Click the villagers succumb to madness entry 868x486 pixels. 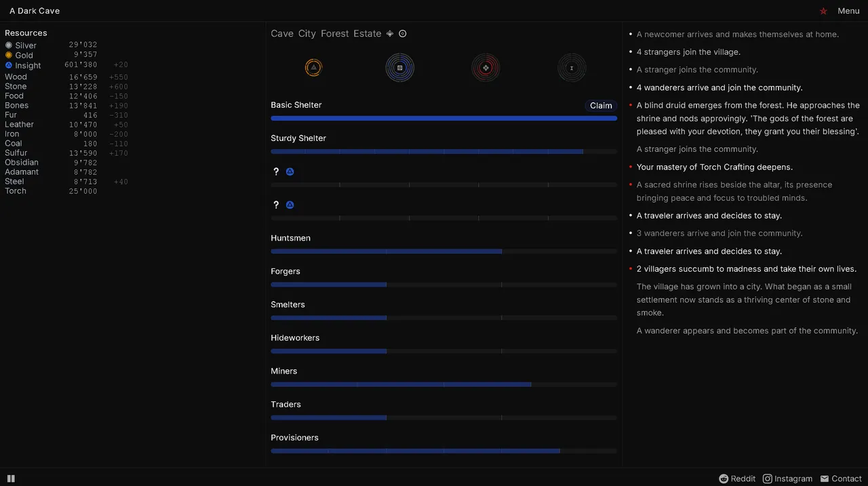(747, 269)
